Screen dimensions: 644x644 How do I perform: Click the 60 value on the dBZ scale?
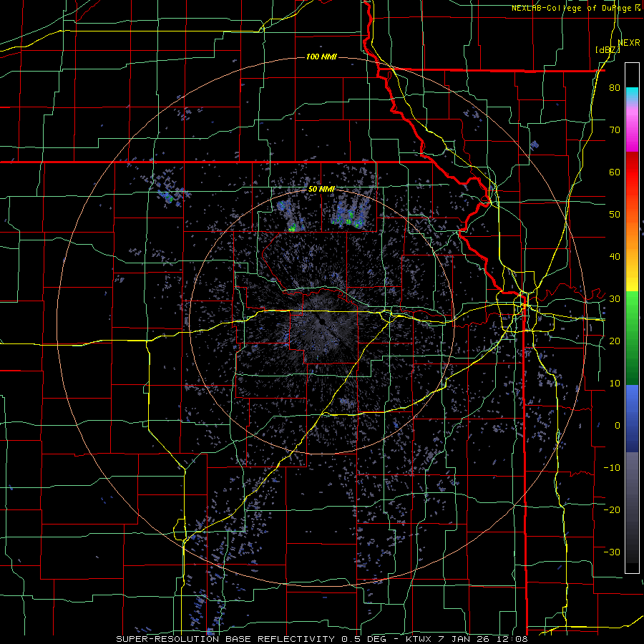click(x=615, y=172)
